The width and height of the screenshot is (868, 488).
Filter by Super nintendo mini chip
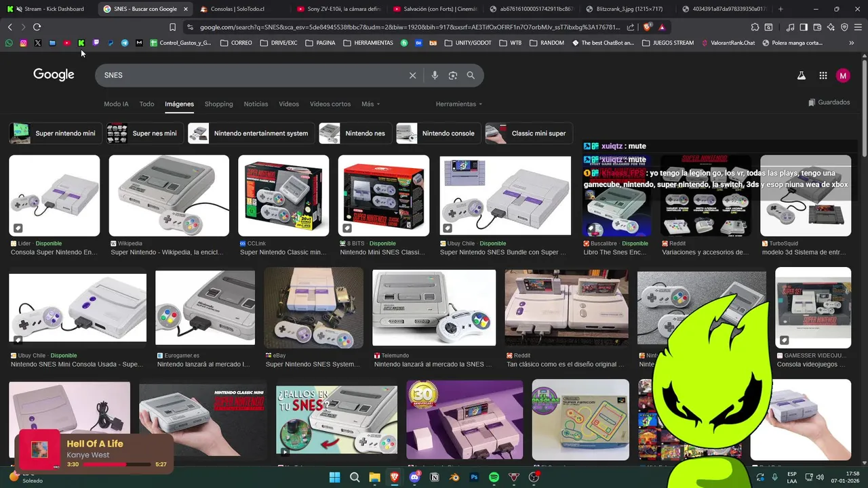pyautogui.click(x=56, y=134)
